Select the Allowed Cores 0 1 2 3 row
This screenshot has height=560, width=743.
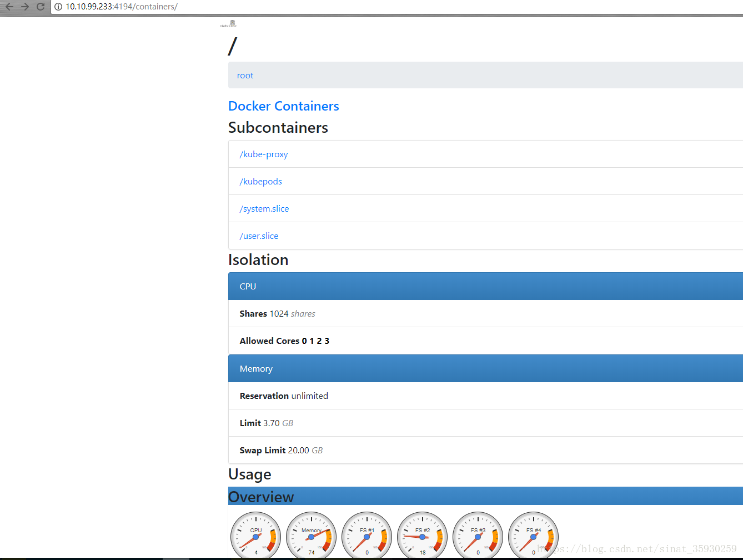point(485,341)
